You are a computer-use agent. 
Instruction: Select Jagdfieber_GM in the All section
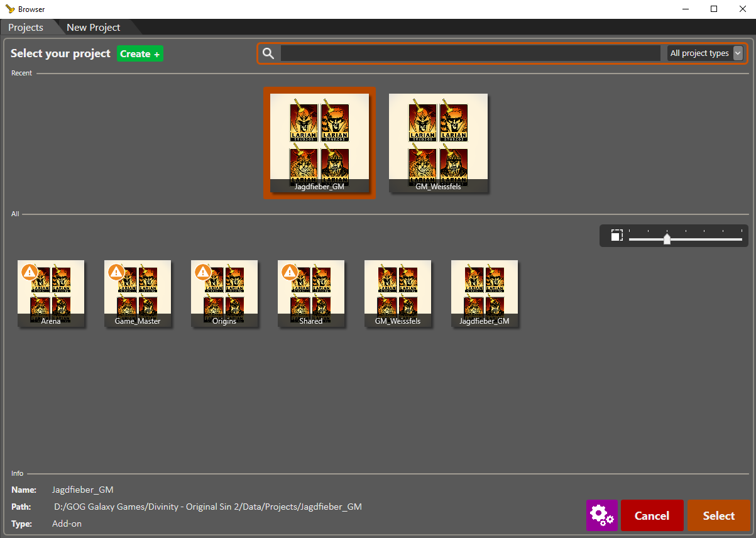point(485,294)
